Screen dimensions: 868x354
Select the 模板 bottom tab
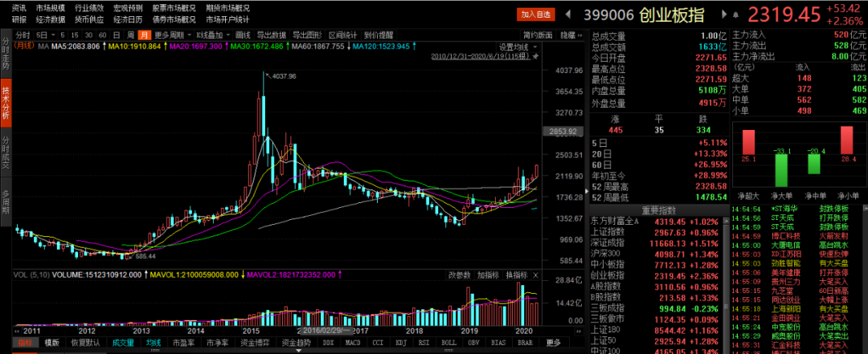pyautogui.click(x=51, y=343)
